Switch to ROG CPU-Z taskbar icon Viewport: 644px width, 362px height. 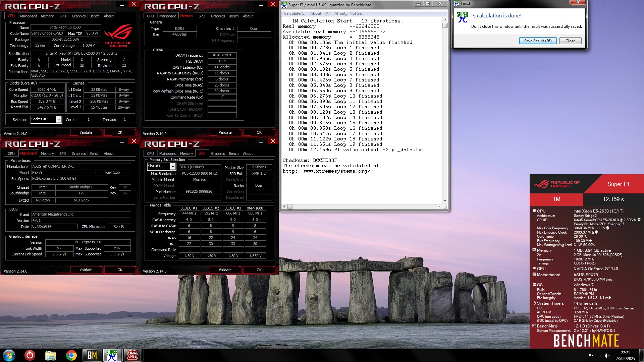tap(132, 355)
